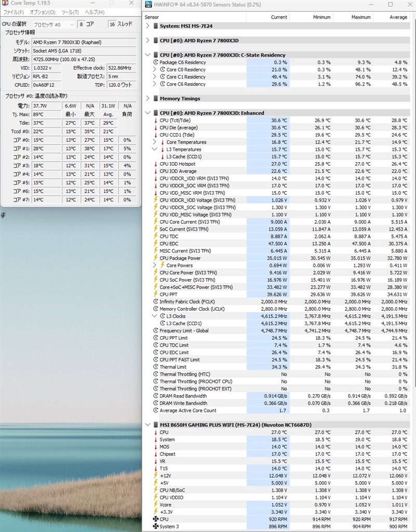Collapse L3 Temperatures row

click(x=155, y=149)
